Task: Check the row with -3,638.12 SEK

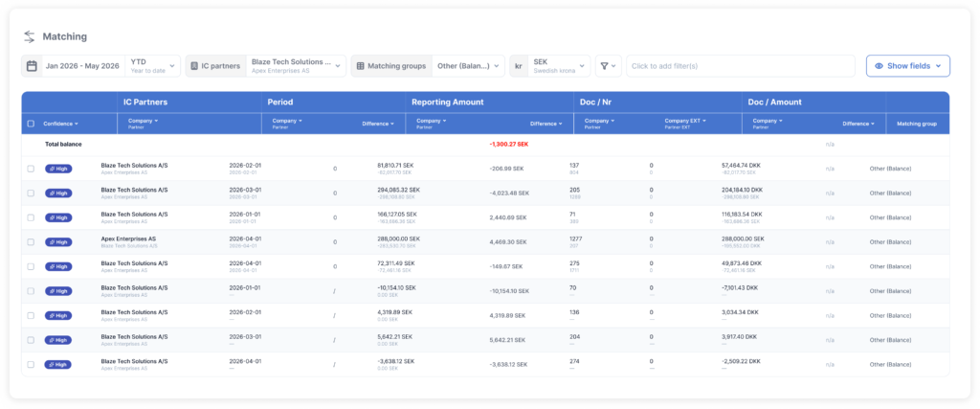Action: tap(32, 365)
